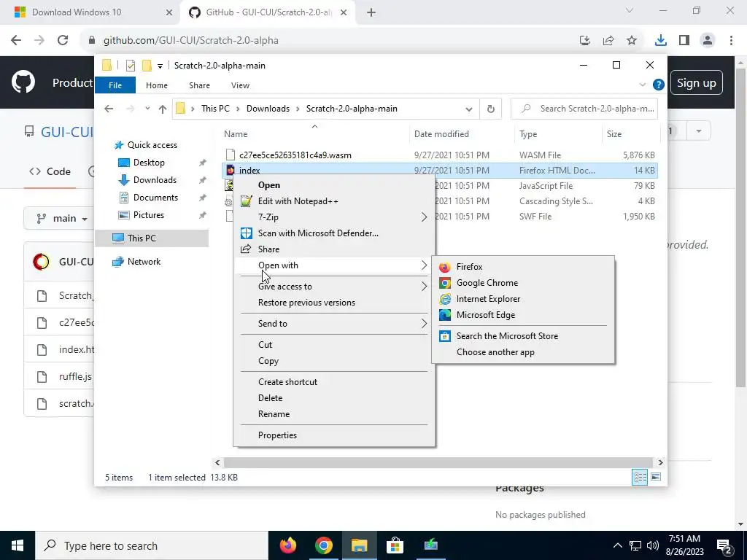Switch to the View ribbon tab
Viewport: 747px width, 560px height.
click(x=240, y=85)
